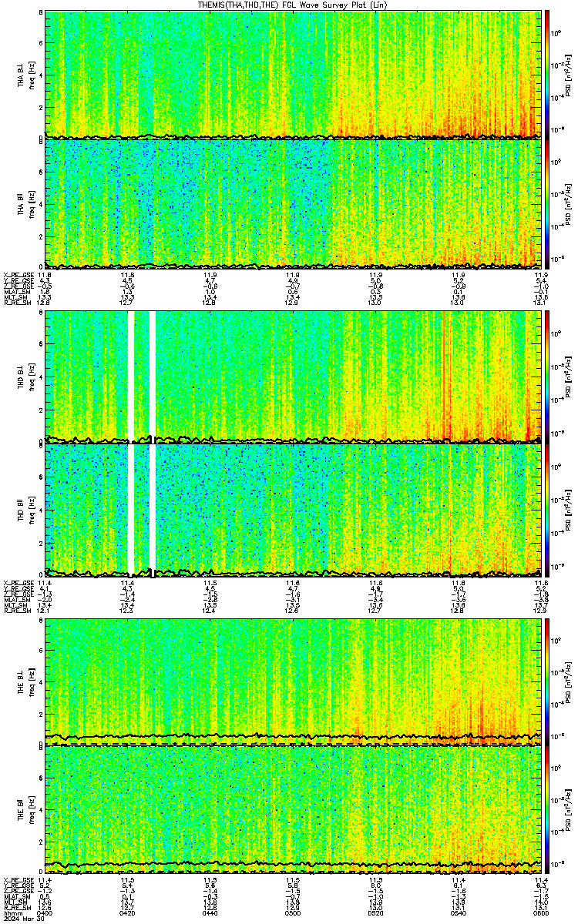Viewport: 578px width, 924px height.
Task: Select the THA B-perpendicular spectrogram panel
Action: pyautogui.click(x=294, y=74)
